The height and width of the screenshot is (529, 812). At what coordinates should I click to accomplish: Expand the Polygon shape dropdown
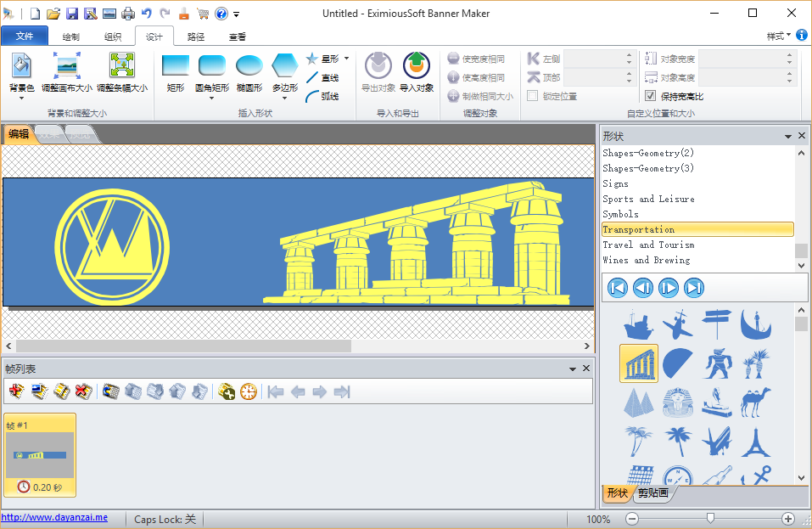click(284, 98)
